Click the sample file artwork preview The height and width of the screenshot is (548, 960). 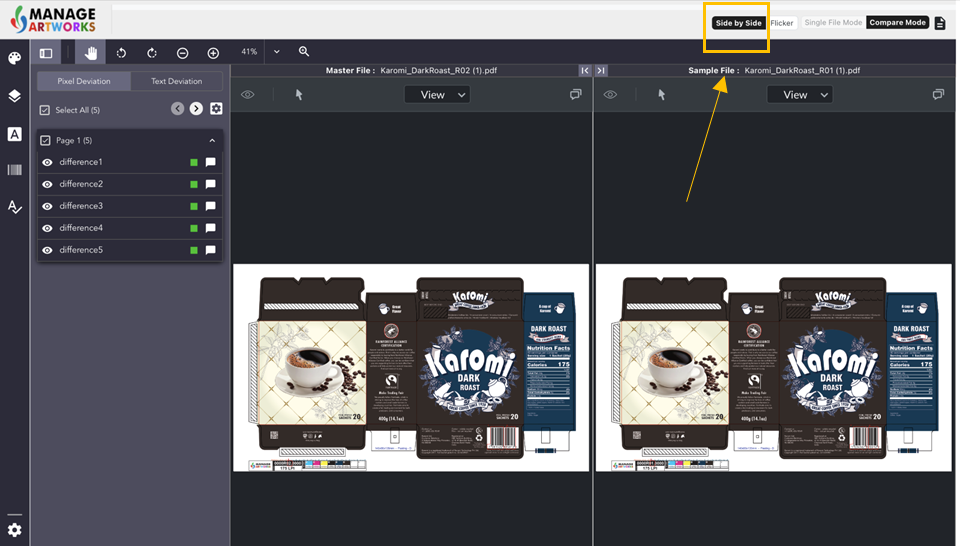click(774, 369)
